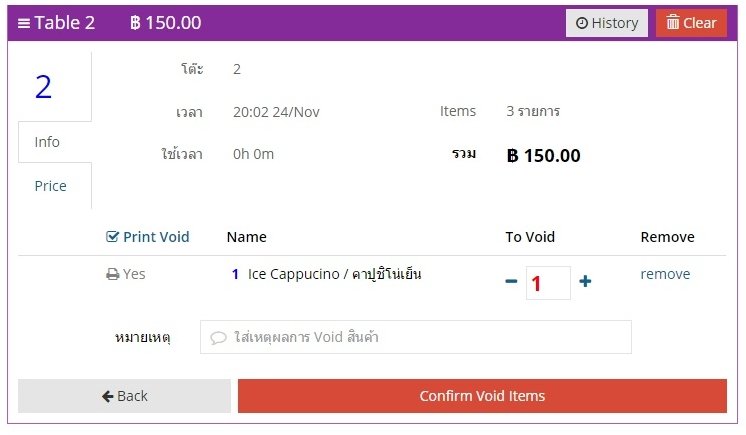Go Back to previous screen
The width and height of the screenshot is (746, 435).
point(124,396)
